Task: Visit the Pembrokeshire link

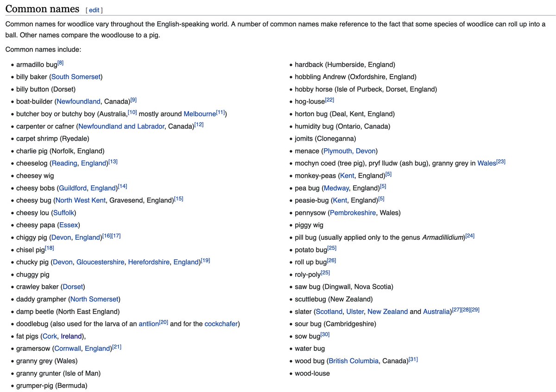Action: (352, 213)
